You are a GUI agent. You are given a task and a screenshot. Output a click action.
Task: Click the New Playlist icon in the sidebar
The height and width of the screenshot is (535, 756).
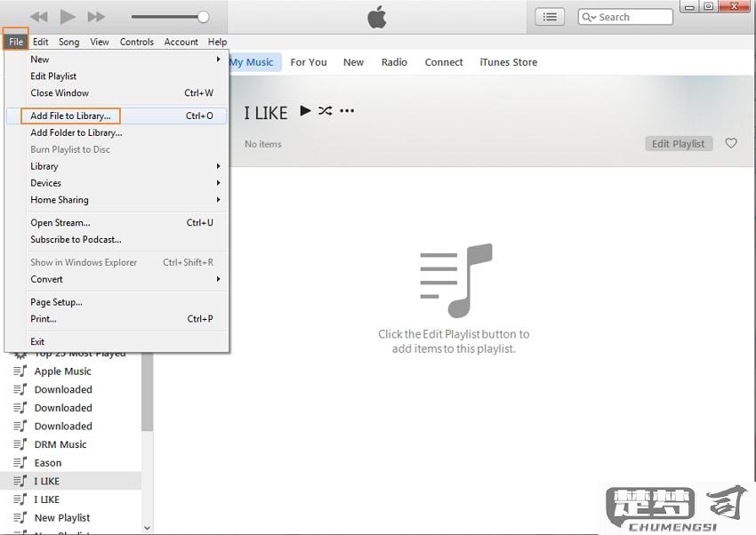pos(20,517)
